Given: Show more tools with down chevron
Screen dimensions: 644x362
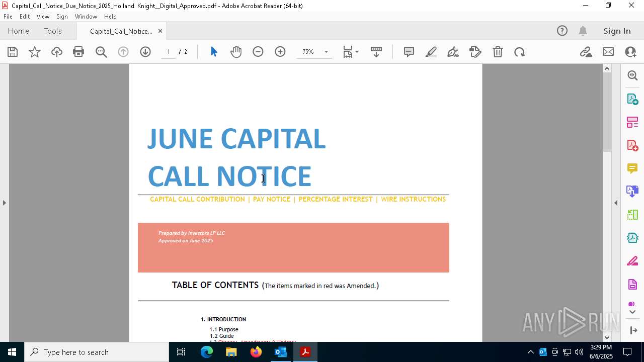Looking at the screenshot, I should tap(632, 312).
